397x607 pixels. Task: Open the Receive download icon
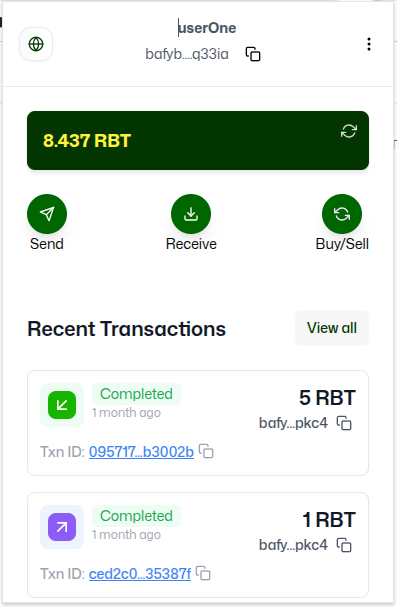pyautogui.click(x=191, y=214)
